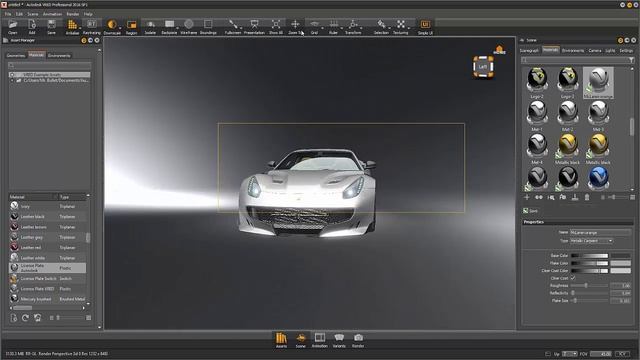This screenshot has height=360, width=640.
Task: Open the Selection dropdown arrow
Action: point(389,28)
